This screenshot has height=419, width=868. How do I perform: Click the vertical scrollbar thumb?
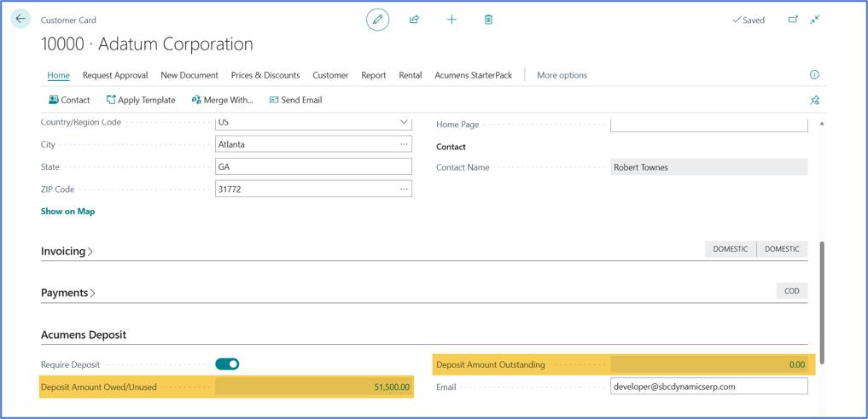pyautogui.click(x=822, y=303)
